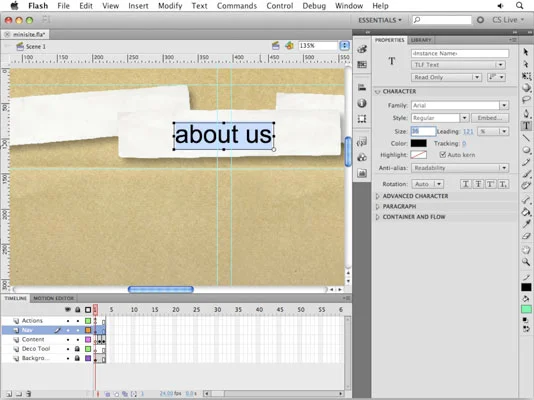Open the text Color swatch
The image size is (534, 400).
coord(419,143)
